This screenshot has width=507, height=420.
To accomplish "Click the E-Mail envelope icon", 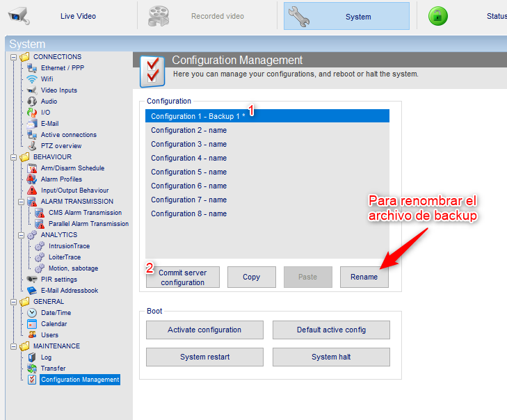I will [x=32, y=124].
